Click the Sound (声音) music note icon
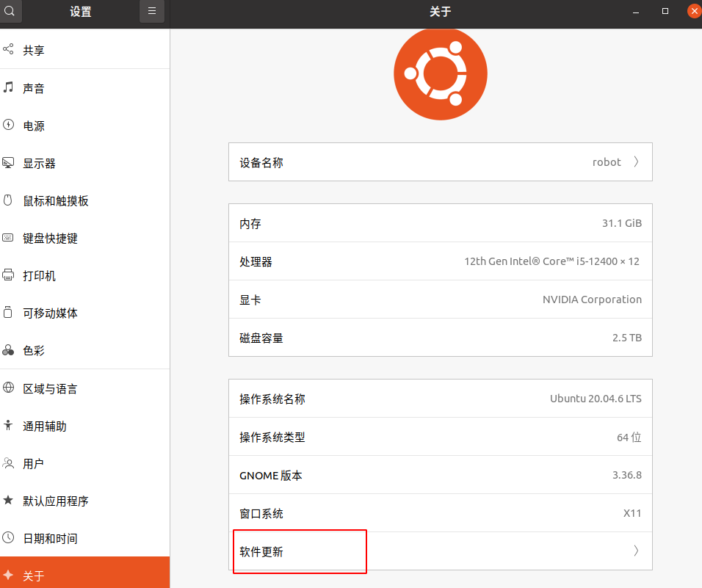The image size is (702, 588). (9, 87)
